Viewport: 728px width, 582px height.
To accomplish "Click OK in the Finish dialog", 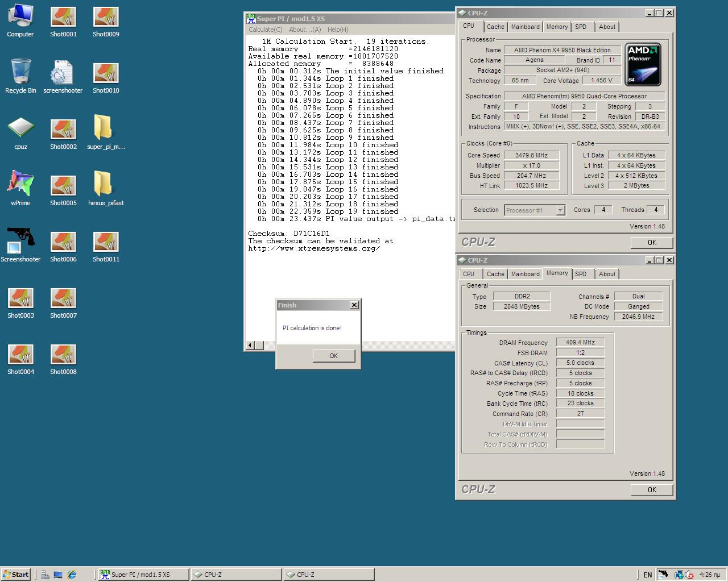I will pyautogui.click(x=333, y=356).
